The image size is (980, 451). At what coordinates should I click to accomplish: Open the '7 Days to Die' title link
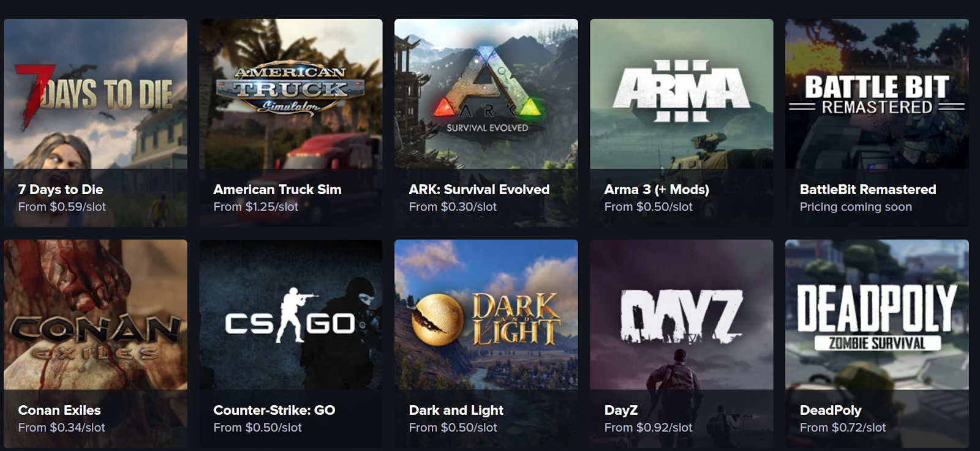[x=61, y=190]
